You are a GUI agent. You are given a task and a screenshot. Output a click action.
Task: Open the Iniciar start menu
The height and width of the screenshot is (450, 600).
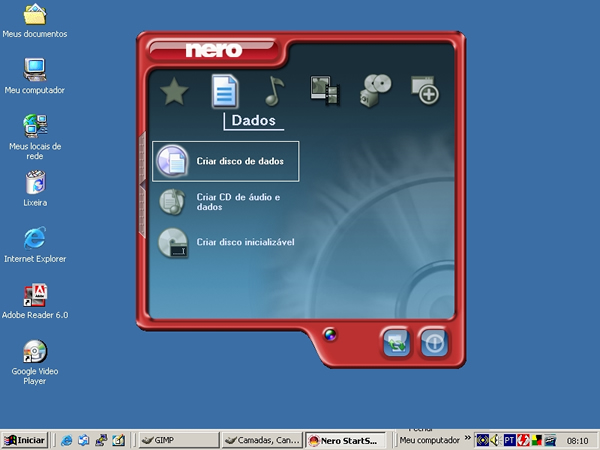click(24, 440)
